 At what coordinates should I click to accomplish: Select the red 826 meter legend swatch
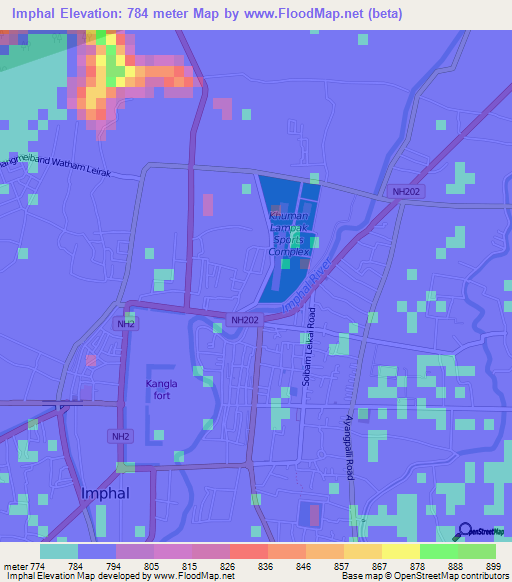coord(249,552)
